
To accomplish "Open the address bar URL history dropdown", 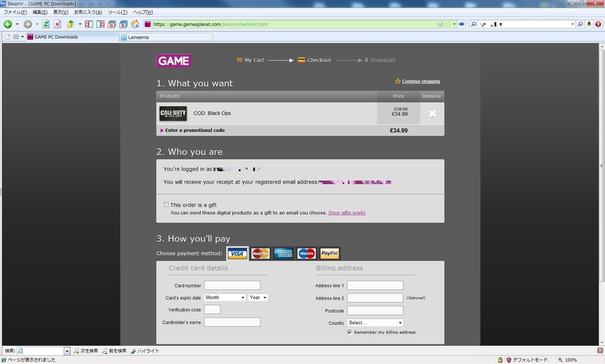I will [x=454, y=24].
